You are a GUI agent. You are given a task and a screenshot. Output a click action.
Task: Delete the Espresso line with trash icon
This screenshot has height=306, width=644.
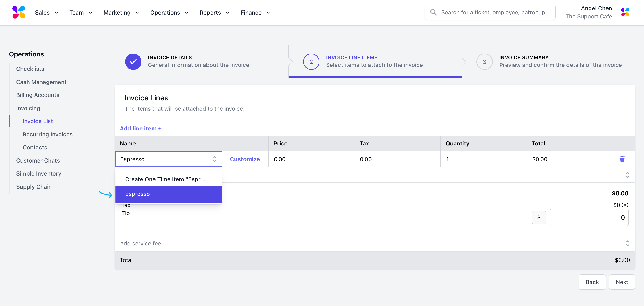622,159
